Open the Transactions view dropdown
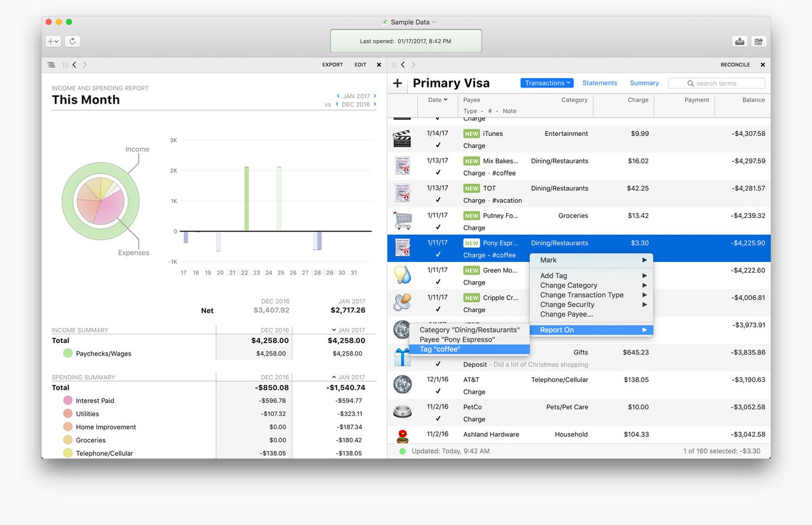This screenshot has width=812, height=525. click(x=547, y=83)
